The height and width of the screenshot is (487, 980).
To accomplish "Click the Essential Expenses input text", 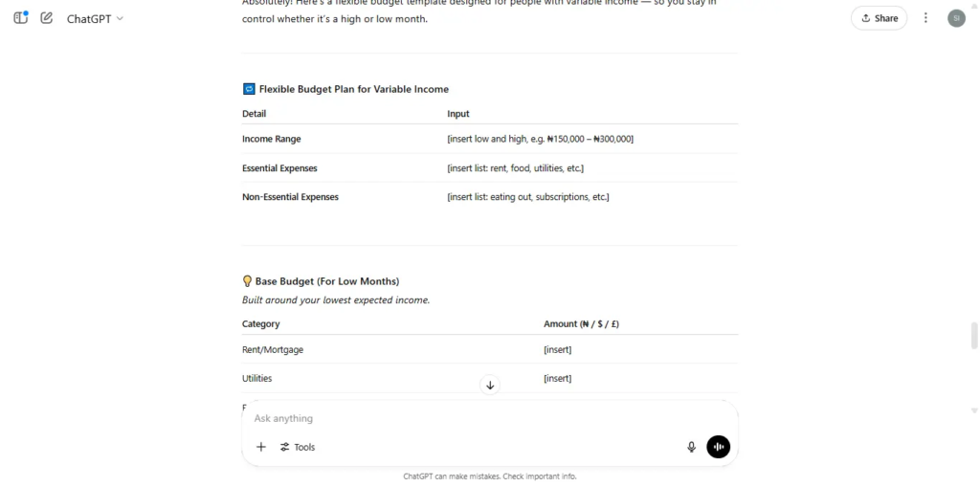I will click(x=516, y=168).
